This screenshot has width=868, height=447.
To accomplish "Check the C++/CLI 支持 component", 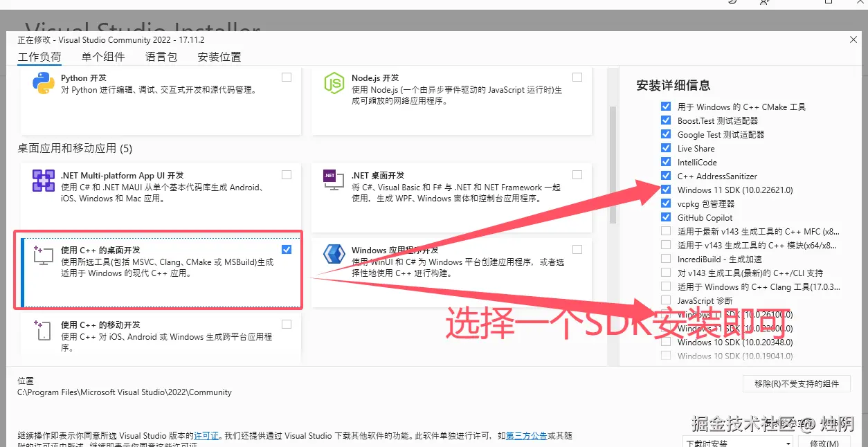I will pos(666,273).
